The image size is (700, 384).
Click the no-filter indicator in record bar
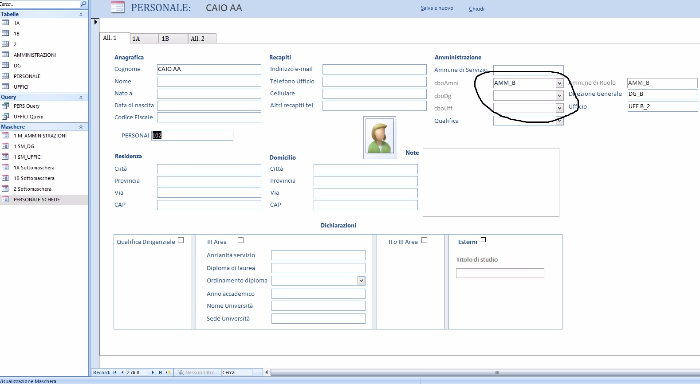[x=196, y=372]
